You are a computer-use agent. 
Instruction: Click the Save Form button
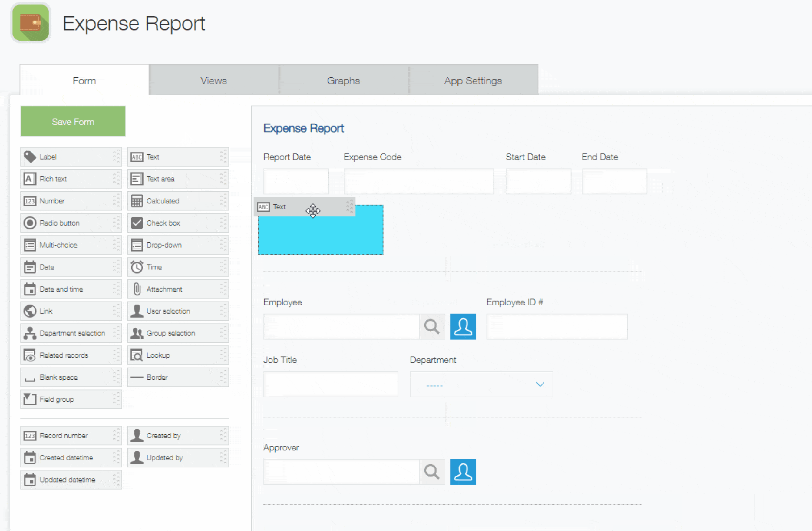(73, 121)
